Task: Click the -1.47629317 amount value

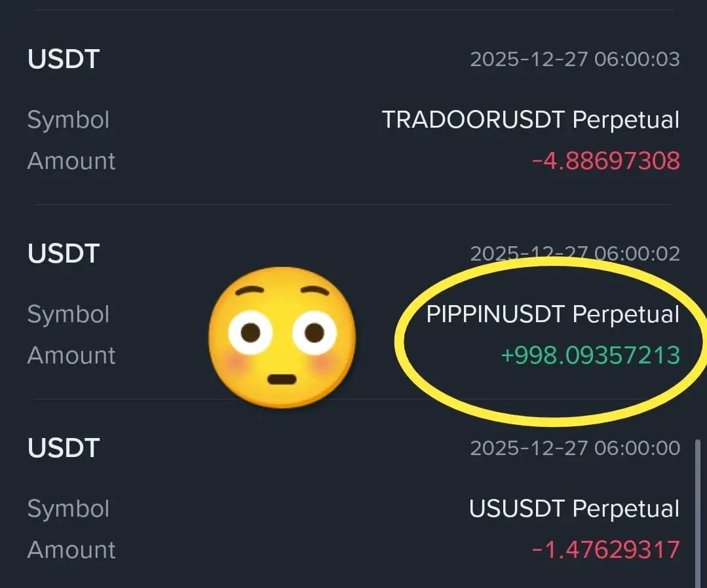Action: (606, 550)
